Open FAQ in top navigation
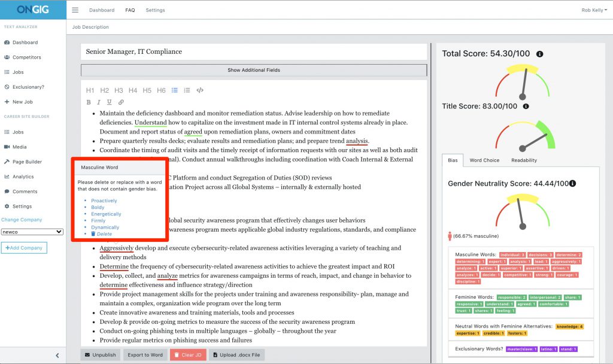The width and height of the screenshot is (613, 364). pyautogui.click(x=130, y=10)
